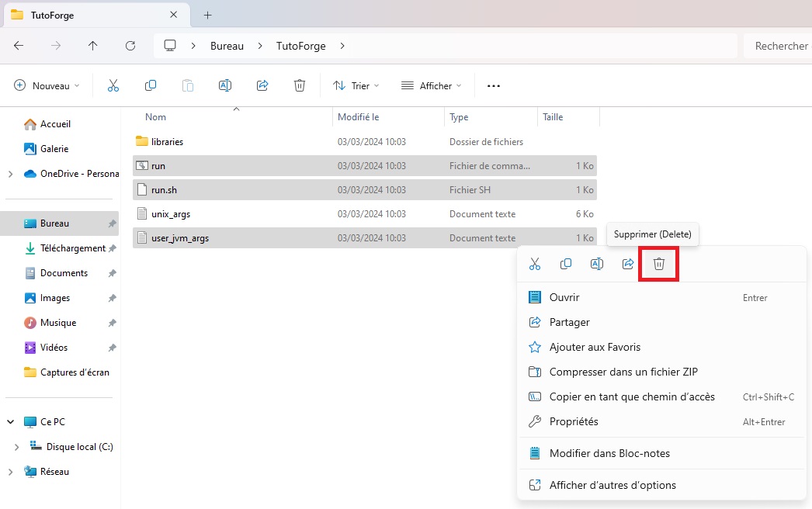Screen dimensions: 812x509
Task: Click the Copy icon in the top toolbar
Action: click(x=151, y=85)
